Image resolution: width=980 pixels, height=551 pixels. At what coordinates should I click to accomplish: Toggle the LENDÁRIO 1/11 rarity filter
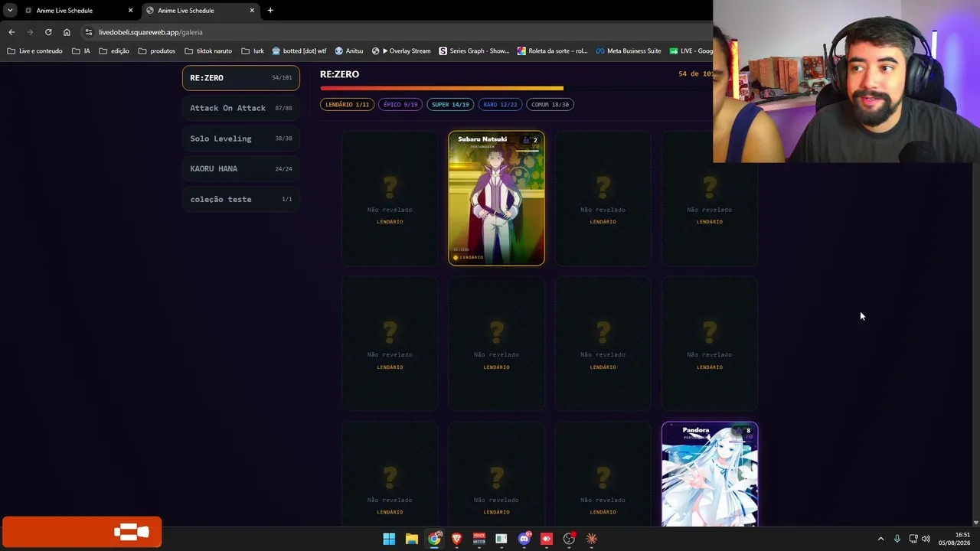tap(347, 104)
